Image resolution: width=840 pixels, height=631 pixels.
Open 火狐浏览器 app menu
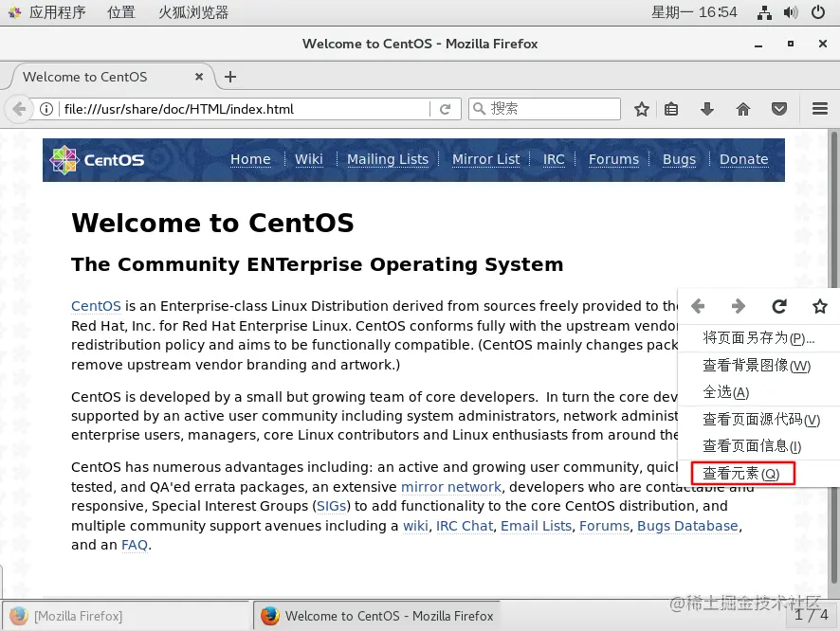pyautogui.click(x=193, y=12)
